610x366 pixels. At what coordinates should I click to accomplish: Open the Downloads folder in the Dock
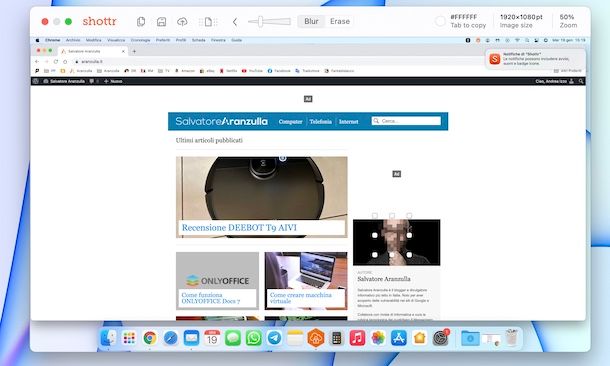point(470,338)
